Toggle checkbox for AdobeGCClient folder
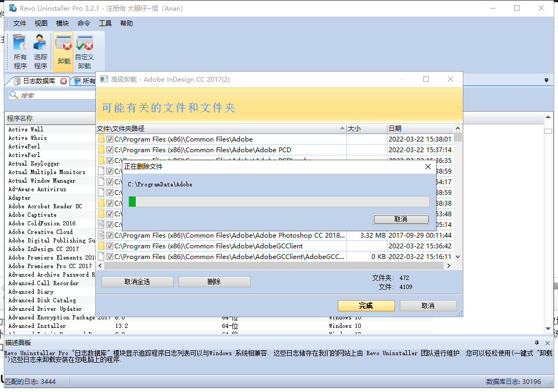The width and height of the screenshot is (558, 392). 110,246
